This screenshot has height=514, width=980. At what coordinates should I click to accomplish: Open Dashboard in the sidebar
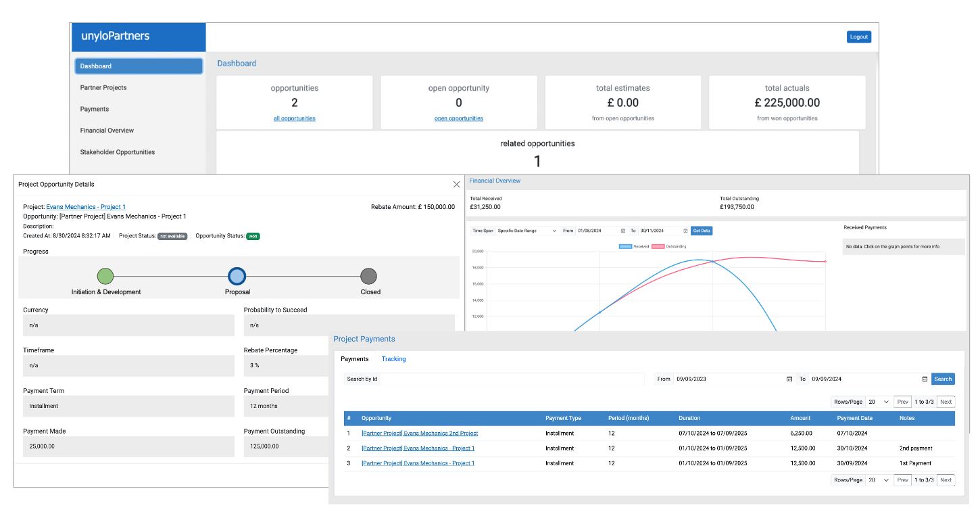coord(139,66)
